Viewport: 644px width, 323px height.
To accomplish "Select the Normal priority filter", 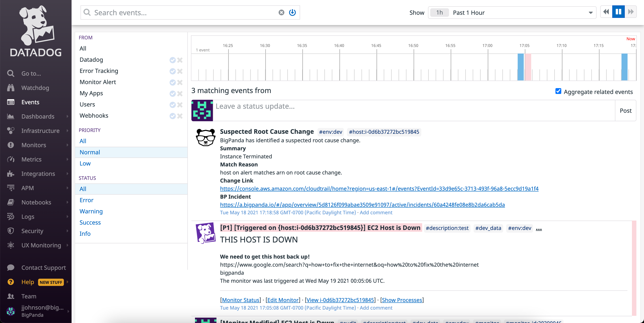I will (90, 152).
